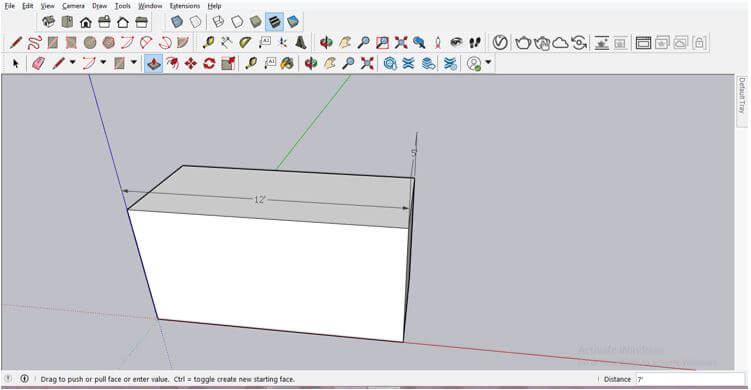Switch to Iso standard view

point(48,22)
